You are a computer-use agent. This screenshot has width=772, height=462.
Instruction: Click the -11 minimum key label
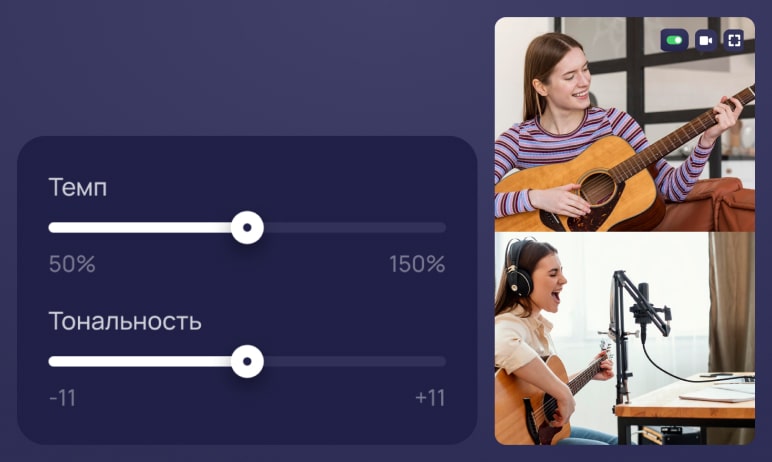[63, 398]
